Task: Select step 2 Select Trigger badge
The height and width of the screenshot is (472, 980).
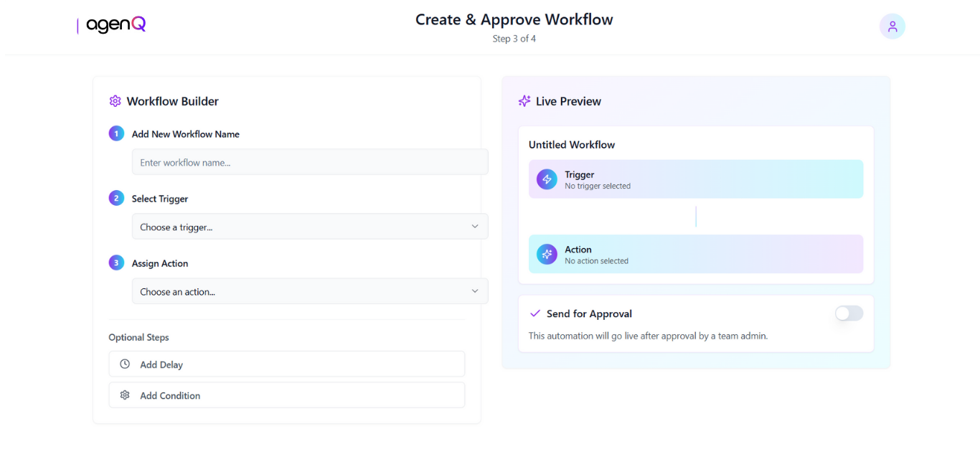Action: (x=116, y=198)
